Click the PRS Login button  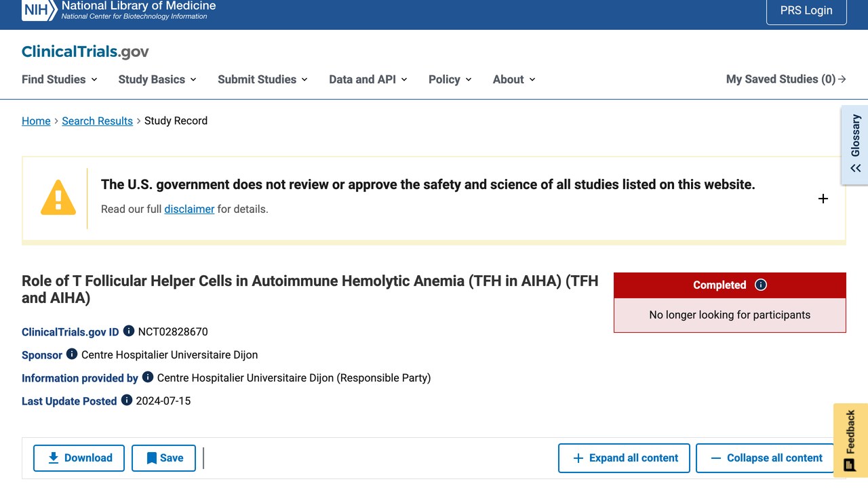click(x=806, y=10)
